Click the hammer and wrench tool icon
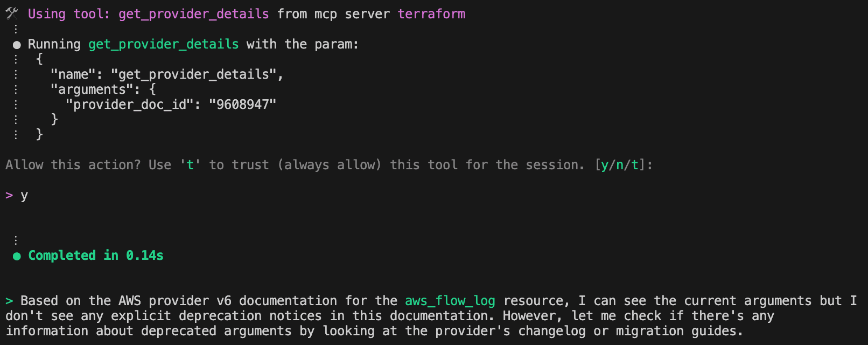 [12, 13]
